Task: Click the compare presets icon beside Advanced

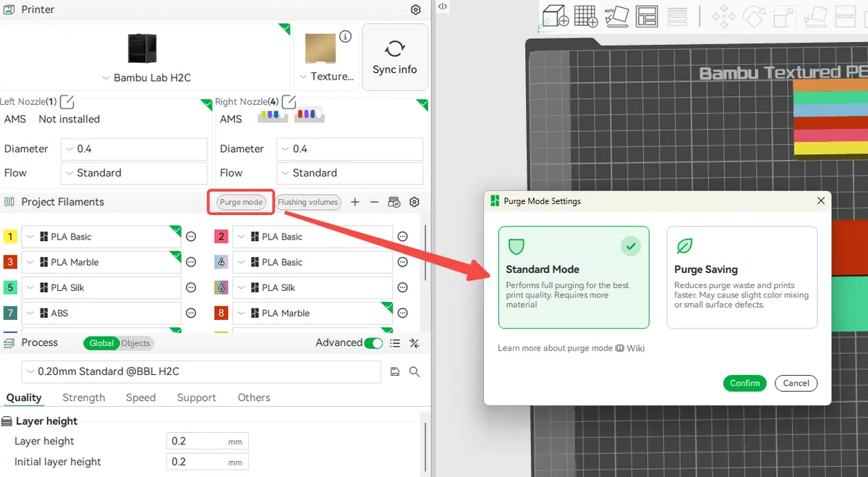Action: pos(414,343)
